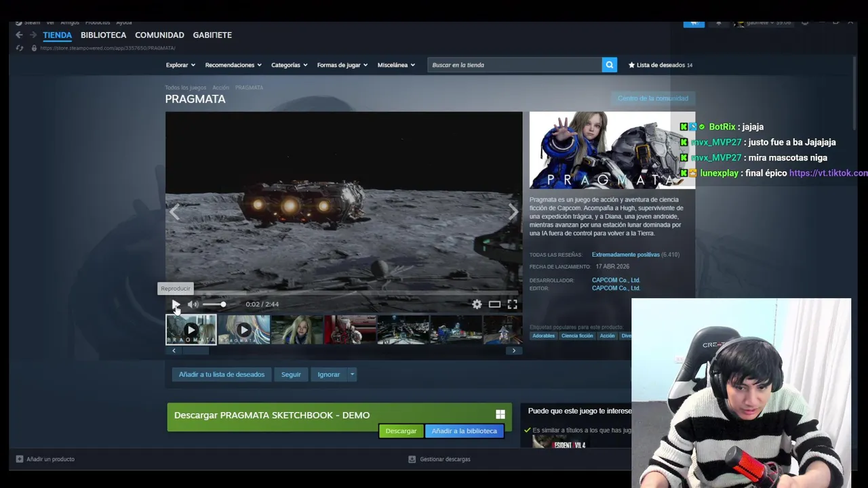Toggle theater mode on video player
The height and width of the screenshot is (488, 868).
pos(494,304)
